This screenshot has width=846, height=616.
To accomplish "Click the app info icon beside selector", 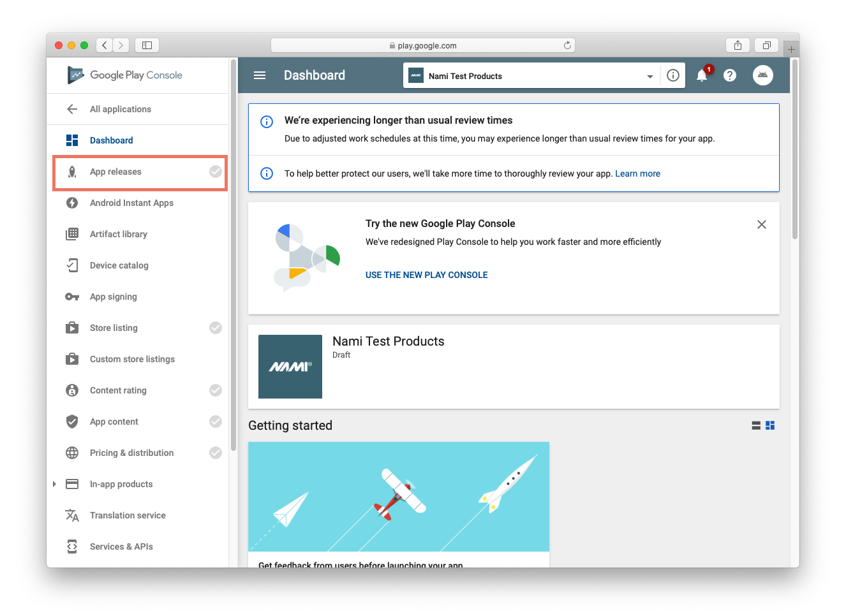I will [673, 75].
